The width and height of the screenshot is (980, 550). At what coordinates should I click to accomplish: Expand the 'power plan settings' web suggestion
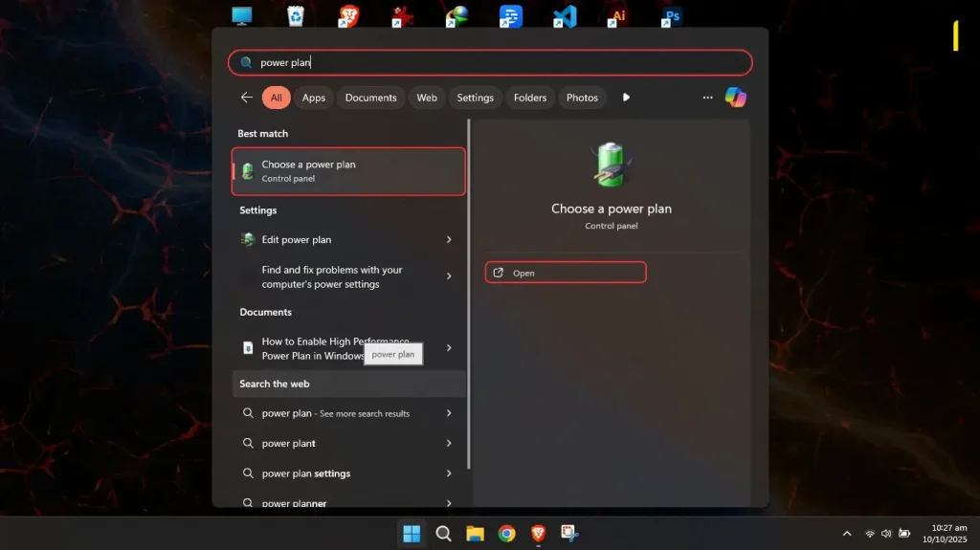449,473
